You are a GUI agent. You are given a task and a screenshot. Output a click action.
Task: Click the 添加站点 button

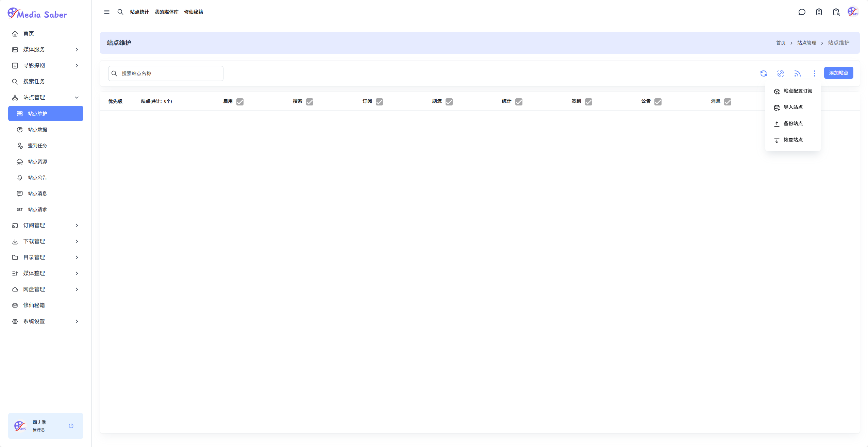838,73
